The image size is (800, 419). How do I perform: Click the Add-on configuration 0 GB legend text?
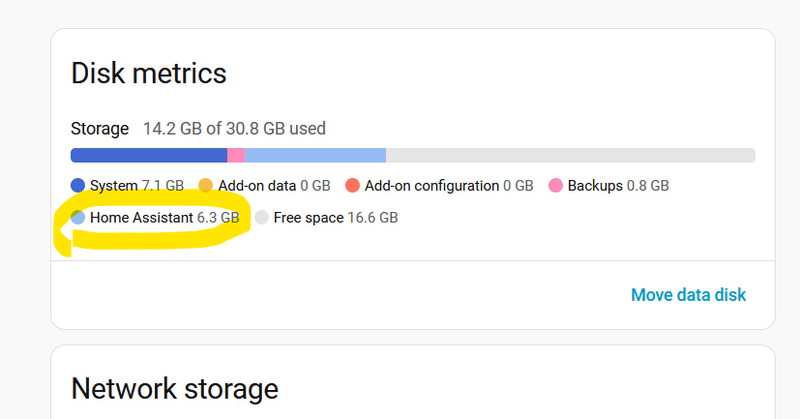click(449, 186)
